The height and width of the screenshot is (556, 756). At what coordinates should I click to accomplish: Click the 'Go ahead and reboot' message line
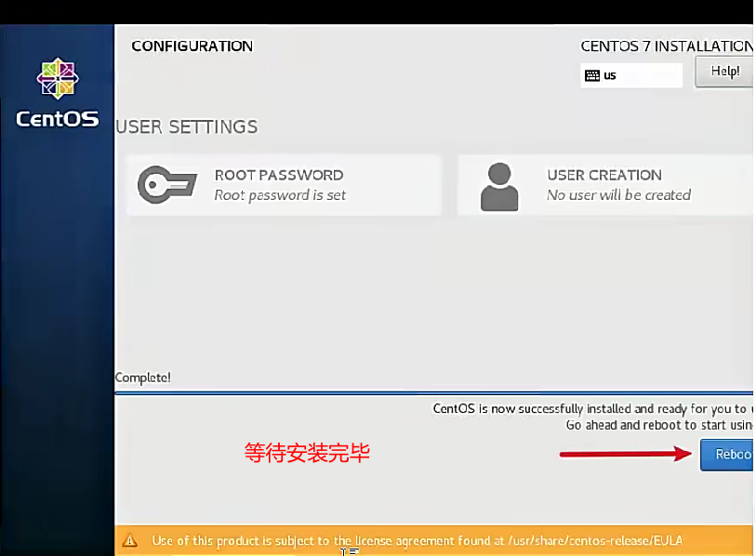[x=659, y=425]
